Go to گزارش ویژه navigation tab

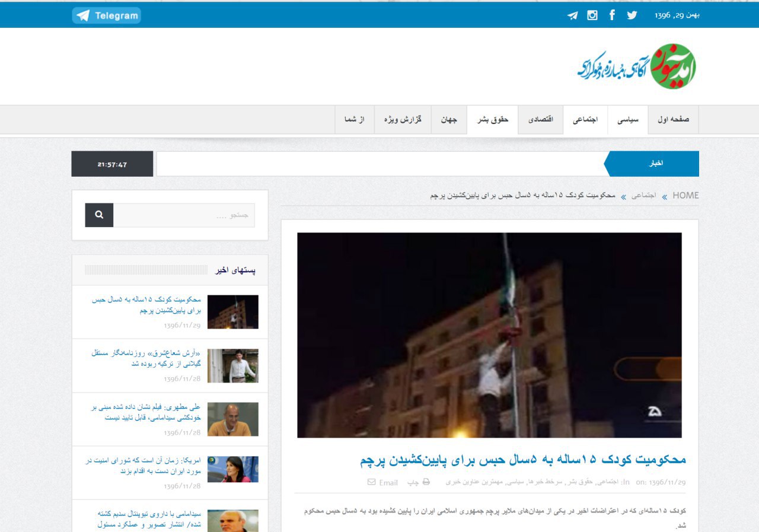coord(403,120)
